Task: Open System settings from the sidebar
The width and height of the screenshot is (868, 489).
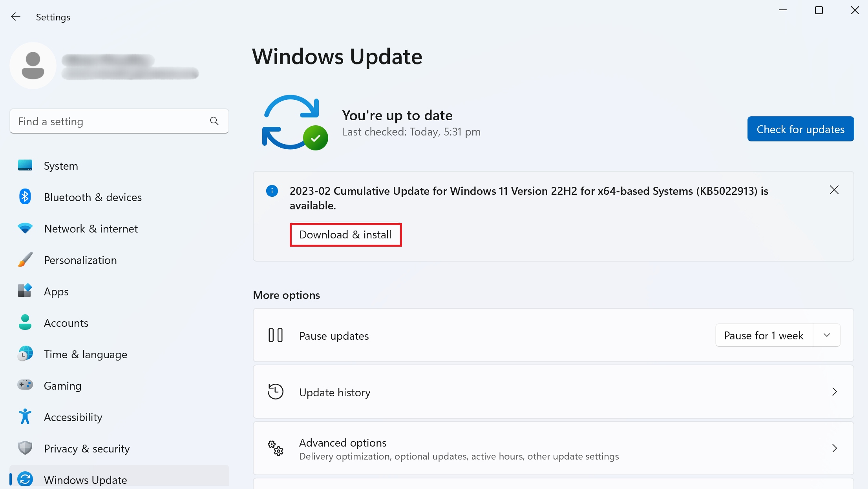Action: click(61, 165)
